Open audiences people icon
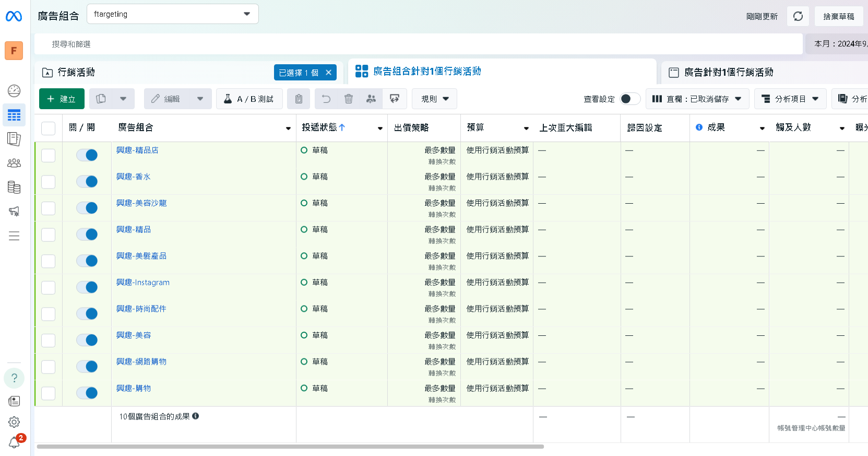 [x=14, y=163]
